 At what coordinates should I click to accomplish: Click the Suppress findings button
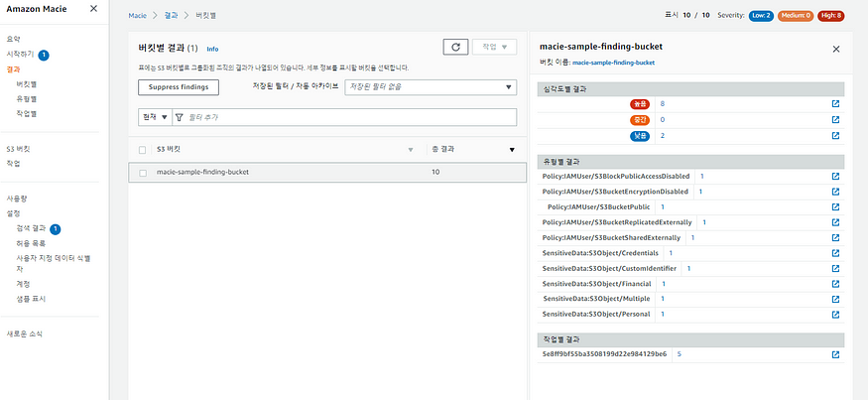coord(179,87)
